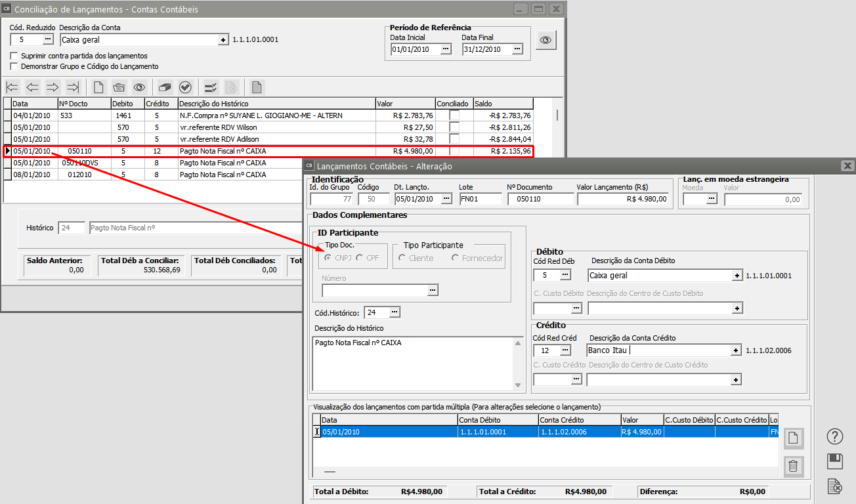Click the eraser icon in toolbar
The image size is (856, 504).
click(165, 87)
